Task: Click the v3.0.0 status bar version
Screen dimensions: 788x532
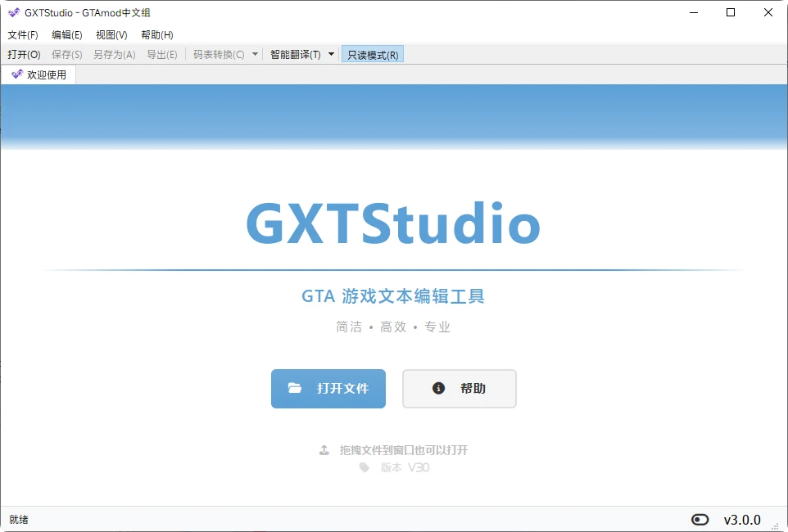Action: (742, 520)
